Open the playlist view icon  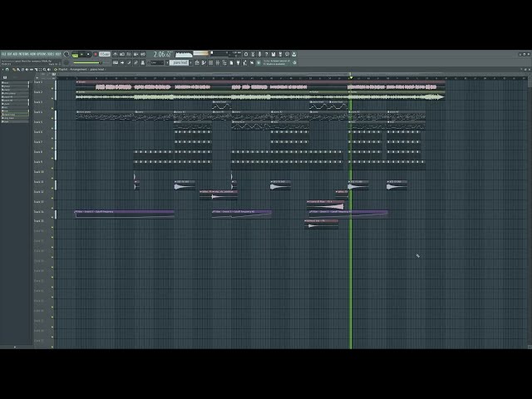(196, 62)
